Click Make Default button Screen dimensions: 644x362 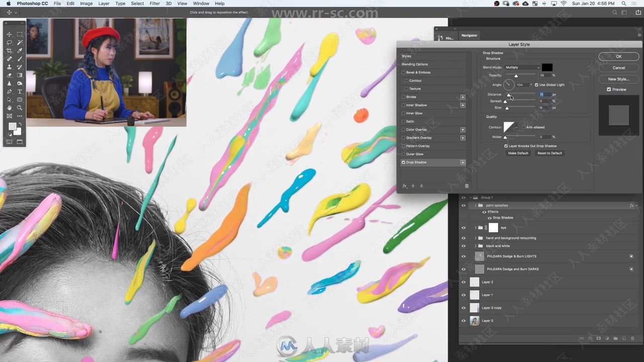pyautogui.click(x=518, y=153)
